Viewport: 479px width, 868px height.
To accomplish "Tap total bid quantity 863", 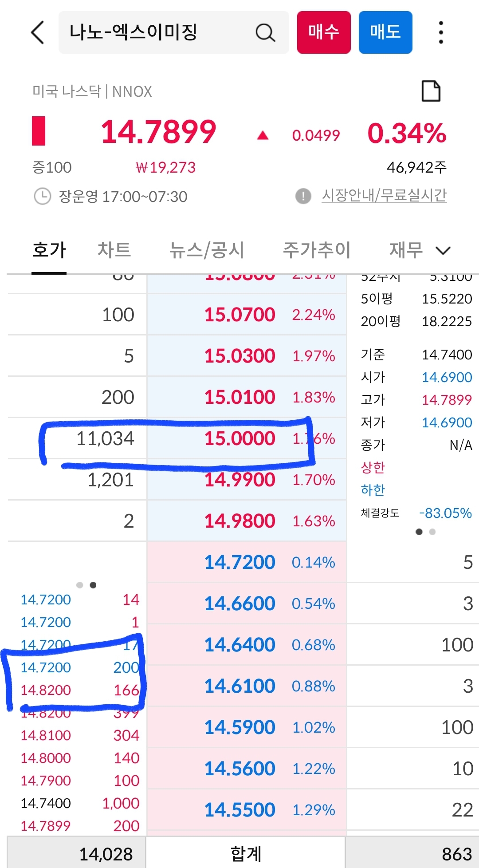I will pyautogui.click(x=457, y=854).
